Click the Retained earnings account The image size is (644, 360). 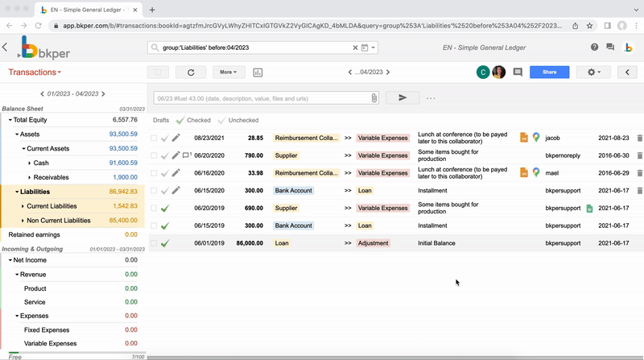pyautogui.click(x=34, y=234)
